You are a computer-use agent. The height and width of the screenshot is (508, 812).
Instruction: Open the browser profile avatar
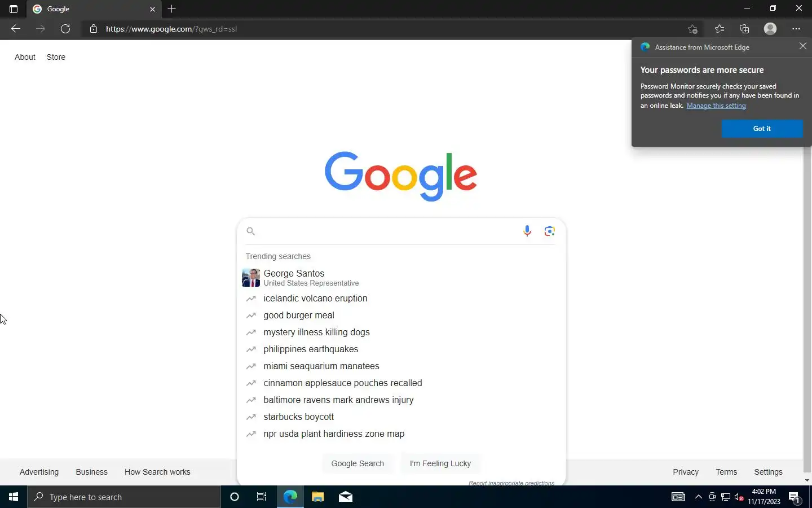[x=770, y=29]
